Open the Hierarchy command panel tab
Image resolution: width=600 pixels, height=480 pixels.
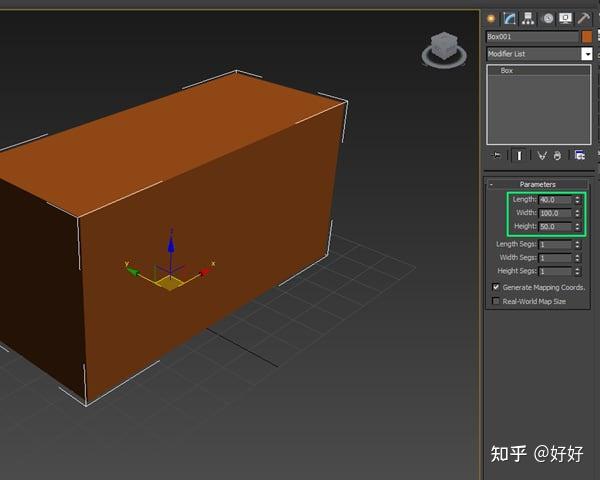tap(528, 18)
